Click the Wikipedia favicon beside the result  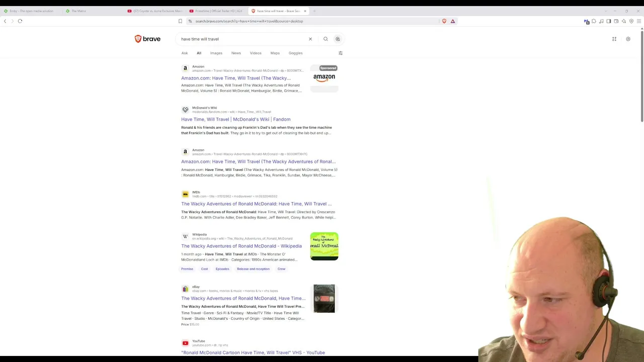(185, 236)
